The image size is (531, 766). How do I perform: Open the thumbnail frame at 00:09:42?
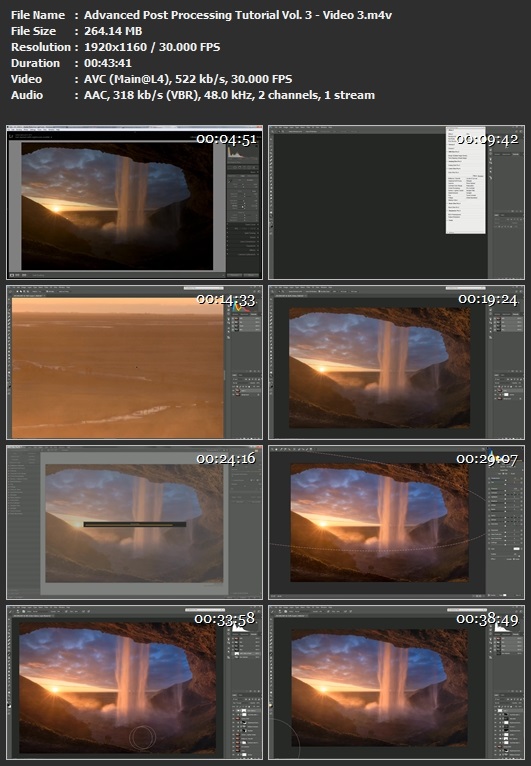point(396,202)
